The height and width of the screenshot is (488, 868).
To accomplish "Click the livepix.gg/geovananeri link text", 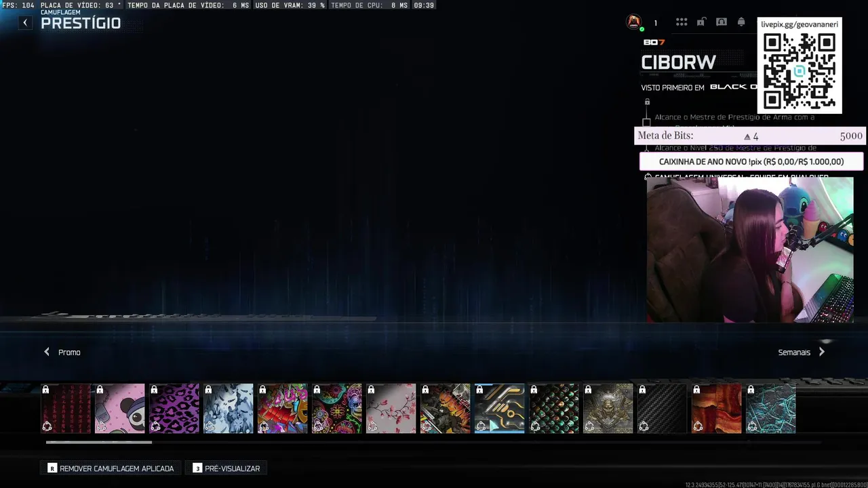I will pyautogui.click(x=800, y=24).
